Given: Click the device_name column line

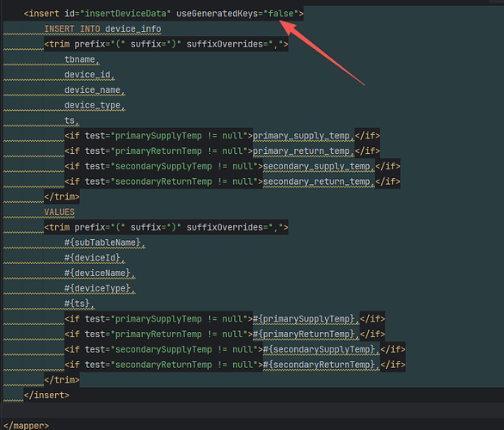Looking at the screenshot, I should pos(95,90).
